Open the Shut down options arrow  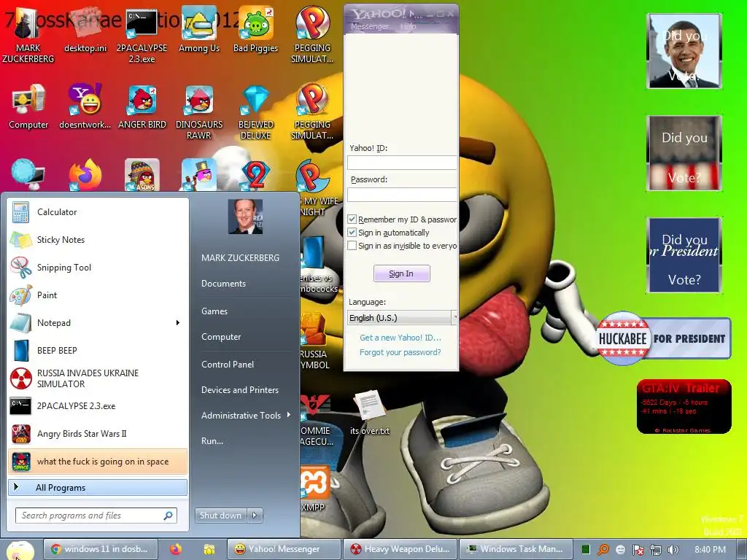pos(255,516)
